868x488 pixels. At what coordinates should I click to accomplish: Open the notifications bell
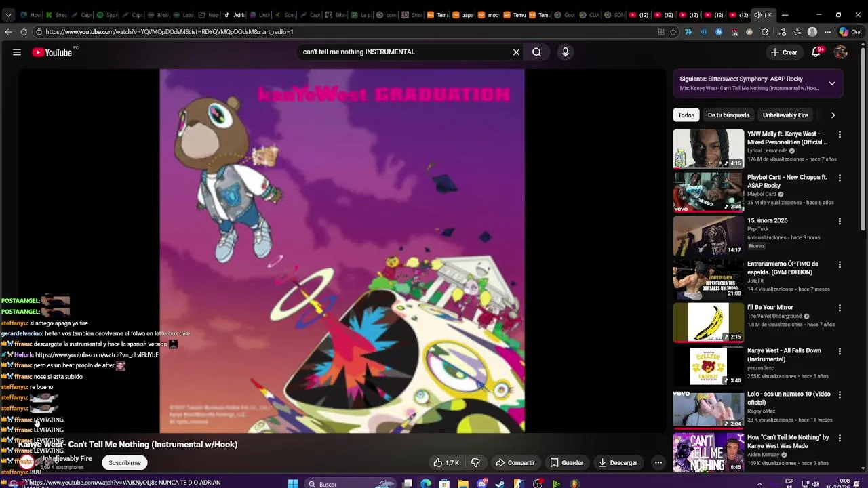[x=816, y=52]
